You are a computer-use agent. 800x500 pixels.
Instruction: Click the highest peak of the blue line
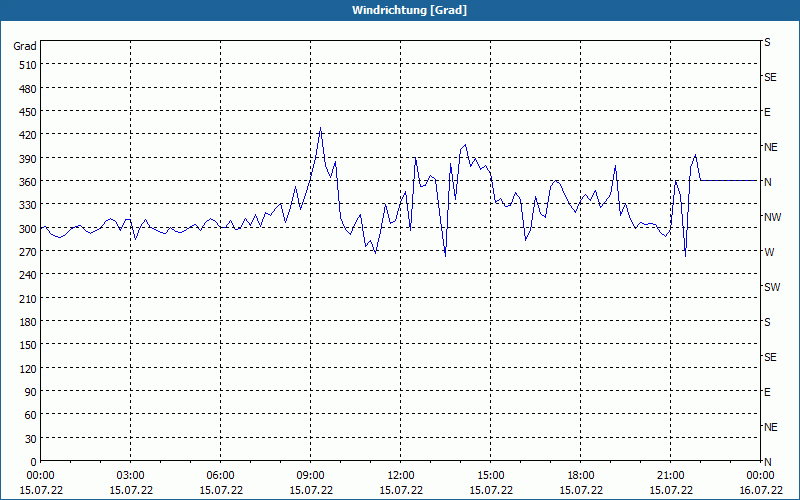(x=320, y=128)
